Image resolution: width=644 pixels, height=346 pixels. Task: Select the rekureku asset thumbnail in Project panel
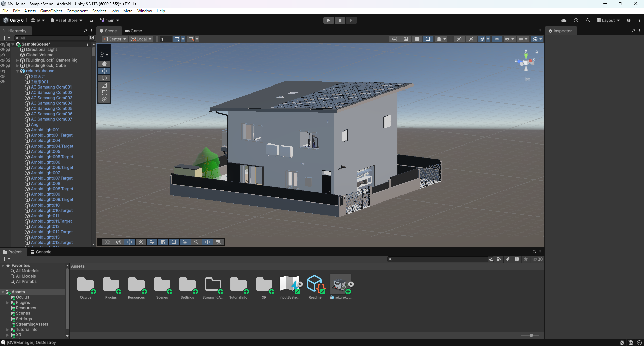(340, 284)
